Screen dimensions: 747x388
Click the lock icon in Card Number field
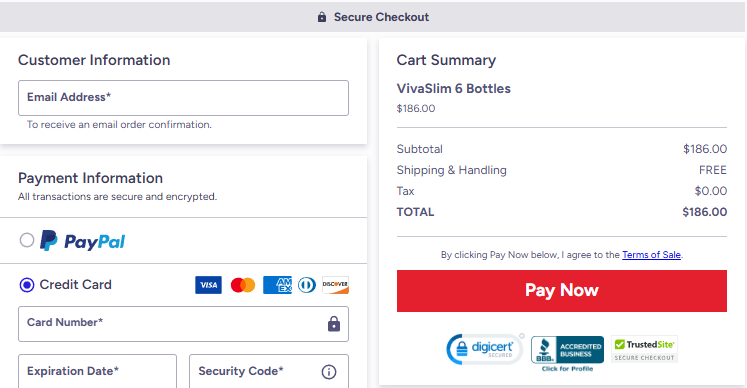click(334, 324)
